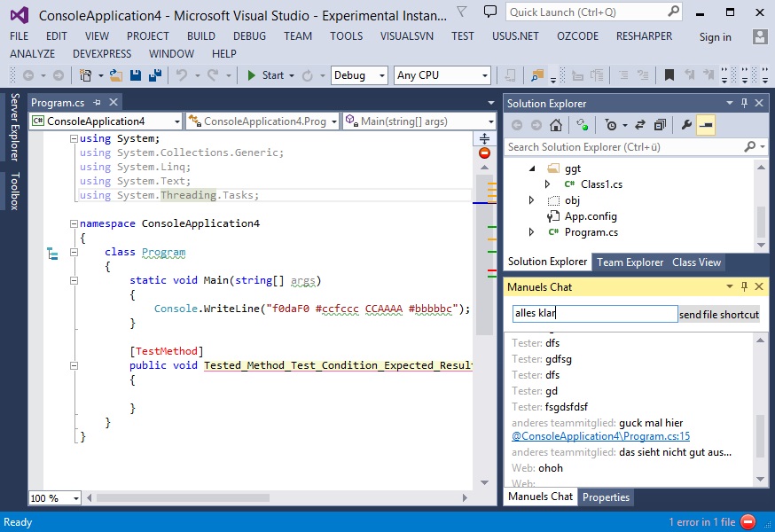Switch to the Team Explorer tab

630,262
